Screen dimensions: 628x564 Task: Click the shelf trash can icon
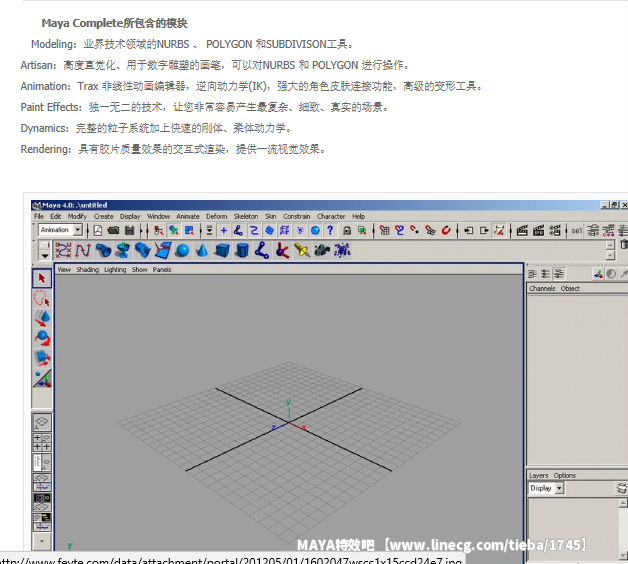point(624,244)
